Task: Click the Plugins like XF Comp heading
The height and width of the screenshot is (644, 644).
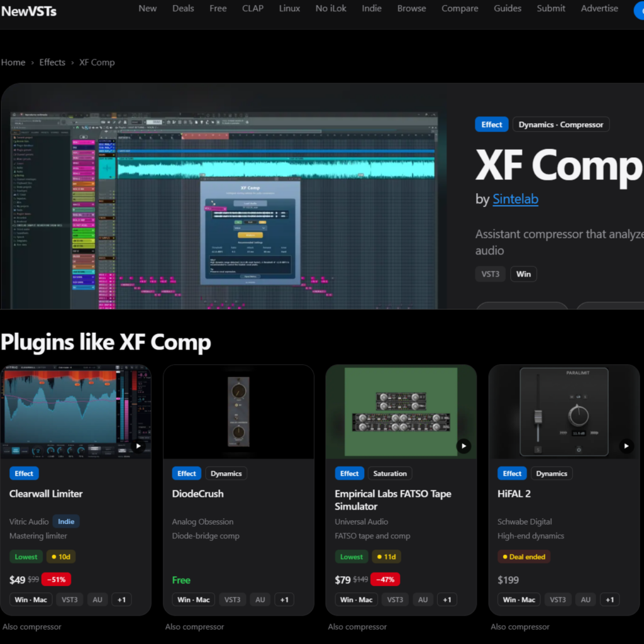Action: click(106, 342)
